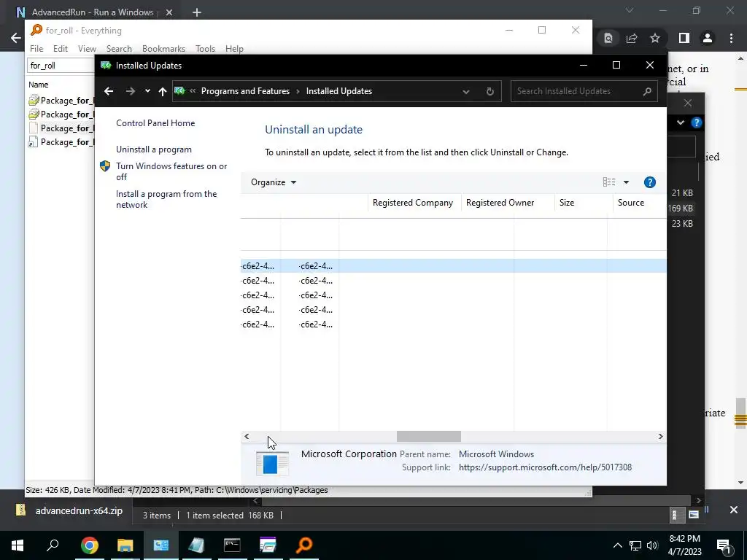Open the browser profile icon
The image size is (747, 560).
[x=708, y=38]
